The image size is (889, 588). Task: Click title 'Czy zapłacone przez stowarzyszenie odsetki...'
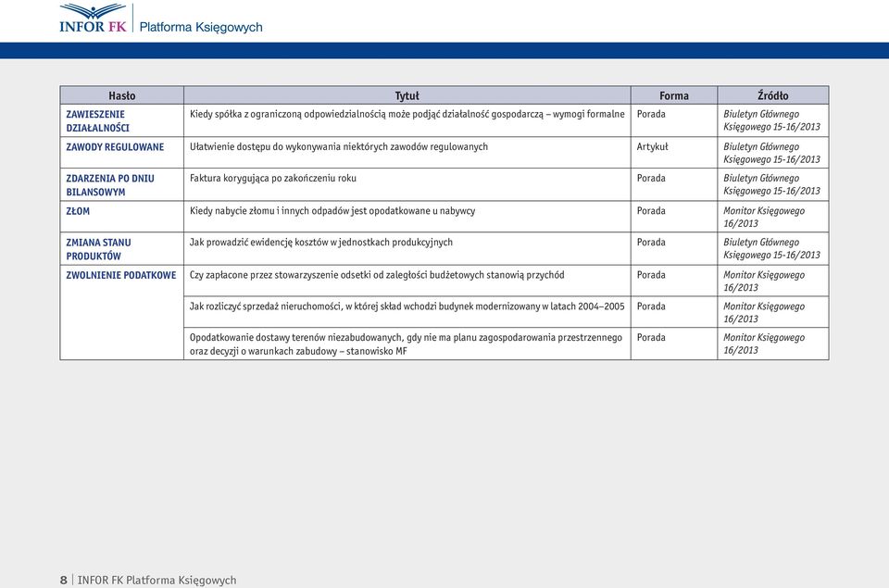click(377, 275)
